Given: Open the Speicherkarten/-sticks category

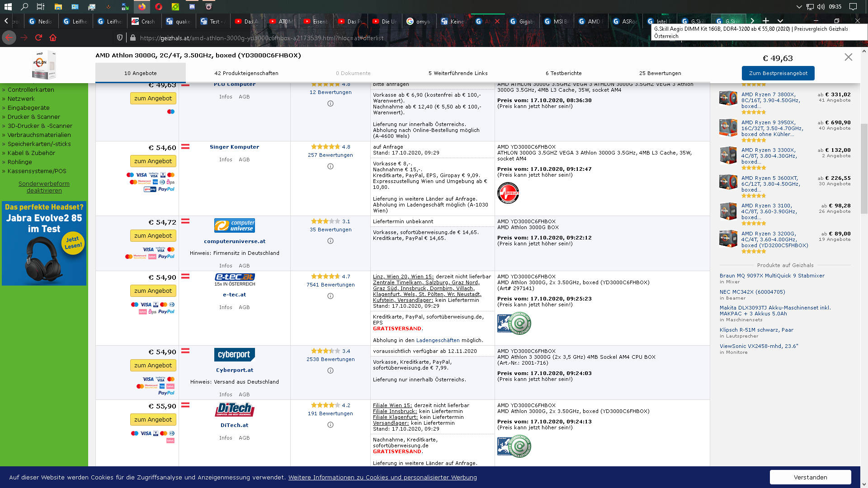Looking at the screenshot, I should pyautogui.click(x=39, y=144).
